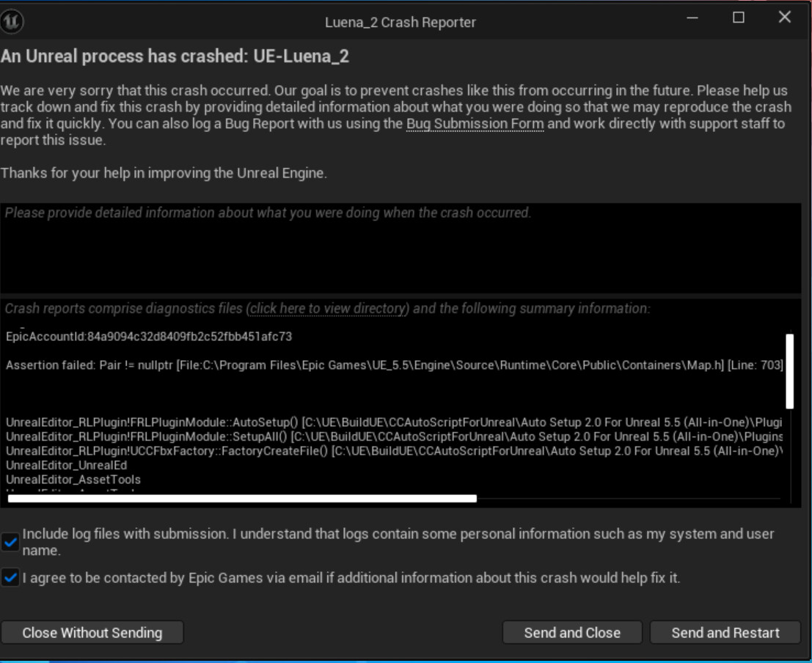Screen dimensions: 812x663
Task: Select the FactoryCreateFile() stack trace line
Action: coord(394,451)
